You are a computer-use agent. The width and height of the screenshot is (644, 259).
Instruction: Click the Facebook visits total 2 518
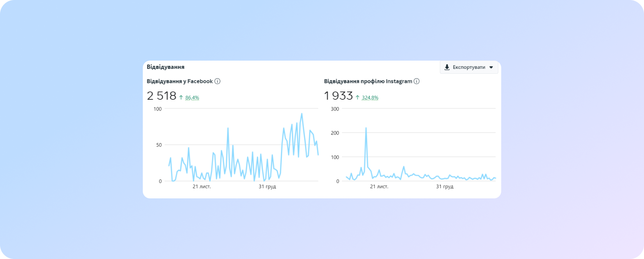click(161, 96)
